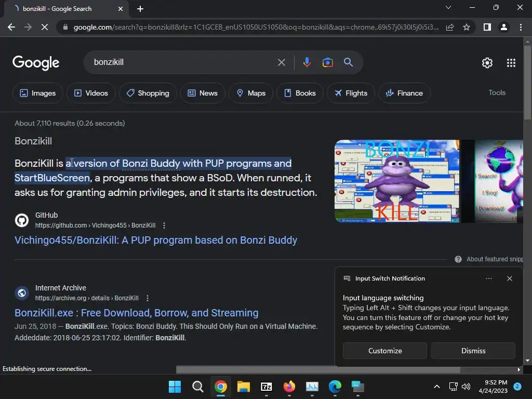Open Vichingo455/BonziKill GitHub result link

point(156,240)
